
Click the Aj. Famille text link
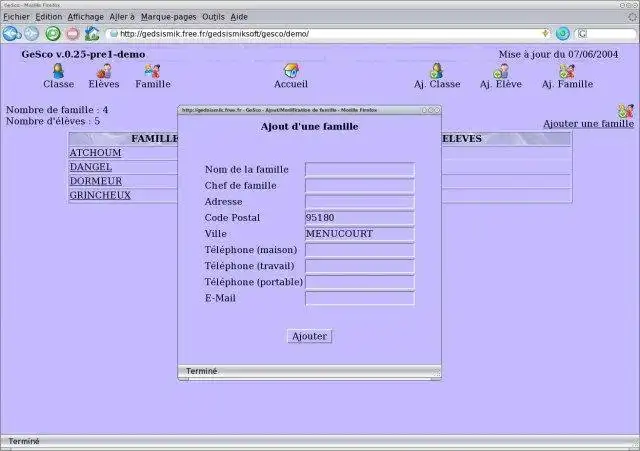567,84
